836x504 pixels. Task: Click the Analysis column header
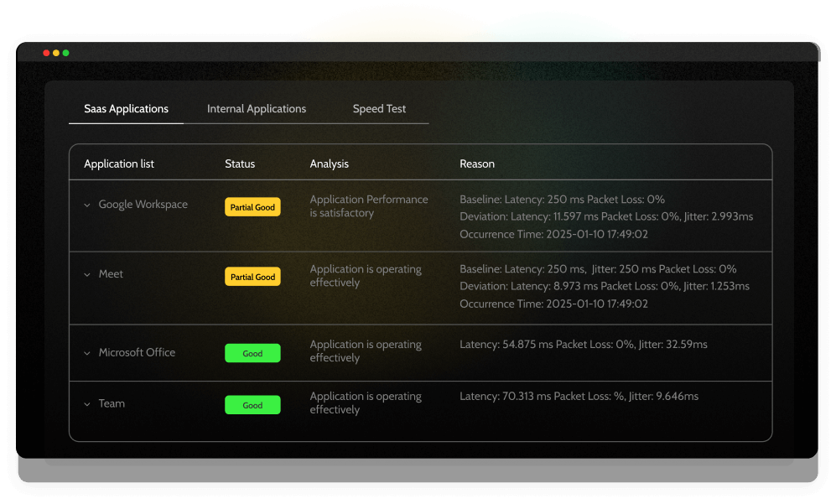click(329, 164)
